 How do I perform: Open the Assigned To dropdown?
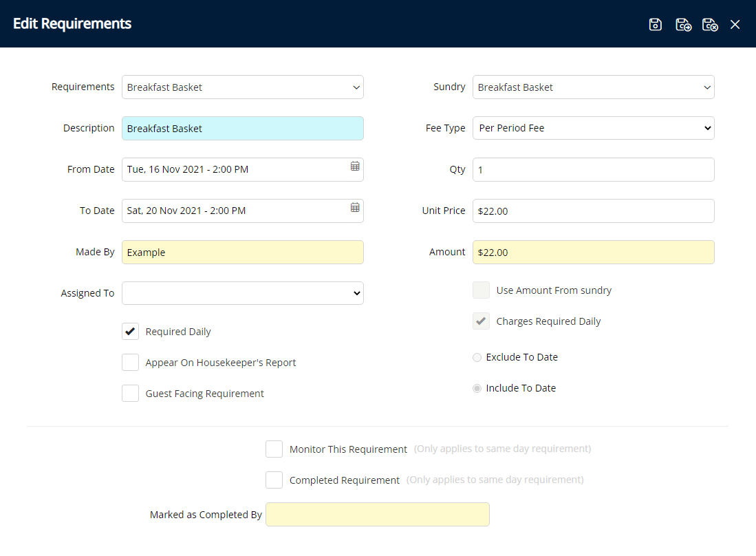[243, 293]
